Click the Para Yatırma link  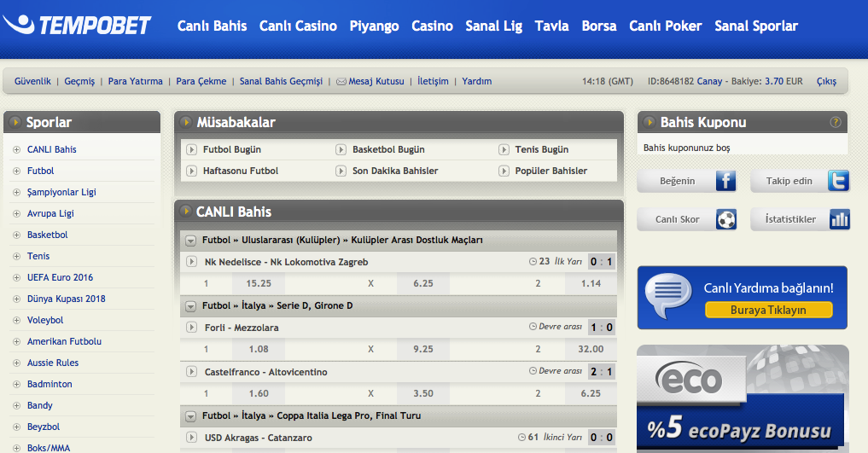point(135,82)
